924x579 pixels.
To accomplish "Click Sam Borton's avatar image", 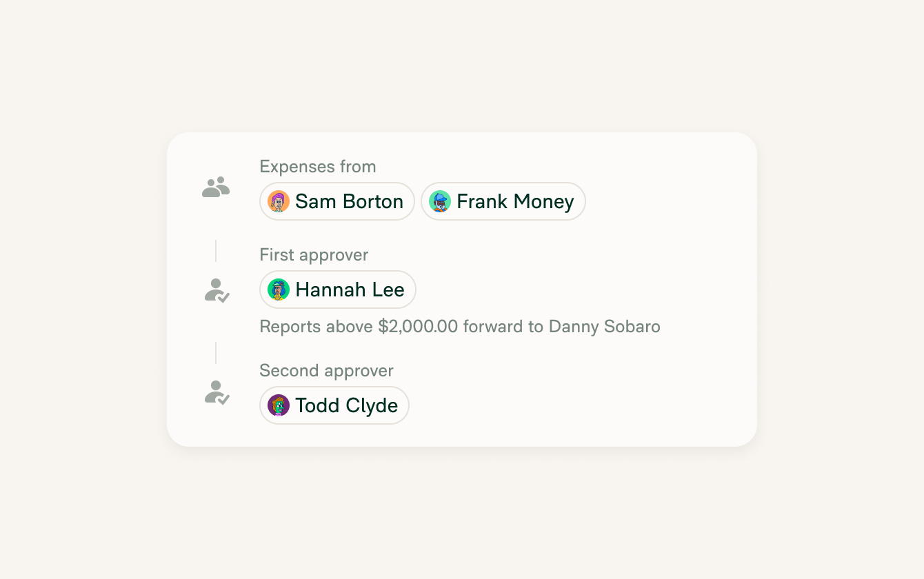I will (279, 201).
